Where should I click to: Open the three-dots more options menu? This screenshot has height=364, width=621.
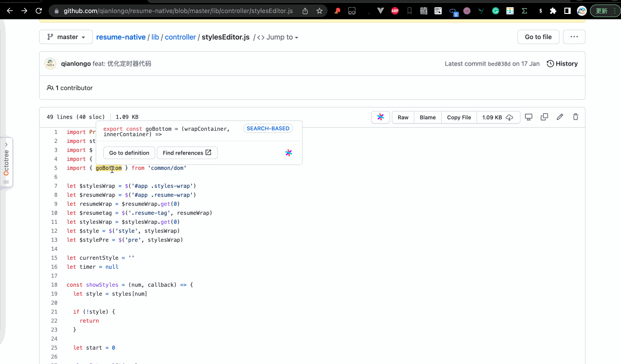pyautogui.click(x=574, y=37)
